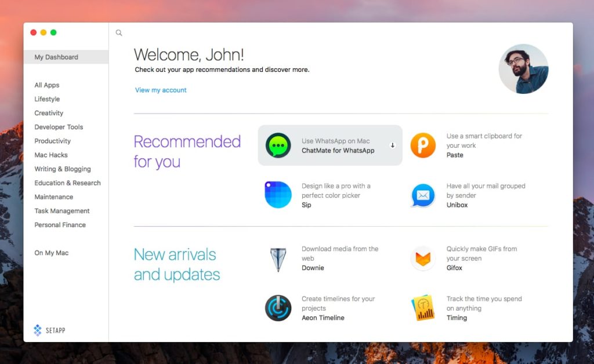Click the 'Use WhatsApp on Mac' description
The width and height of the screenshot is (594, 364).
pyautogui.click(x=336, y=141)
